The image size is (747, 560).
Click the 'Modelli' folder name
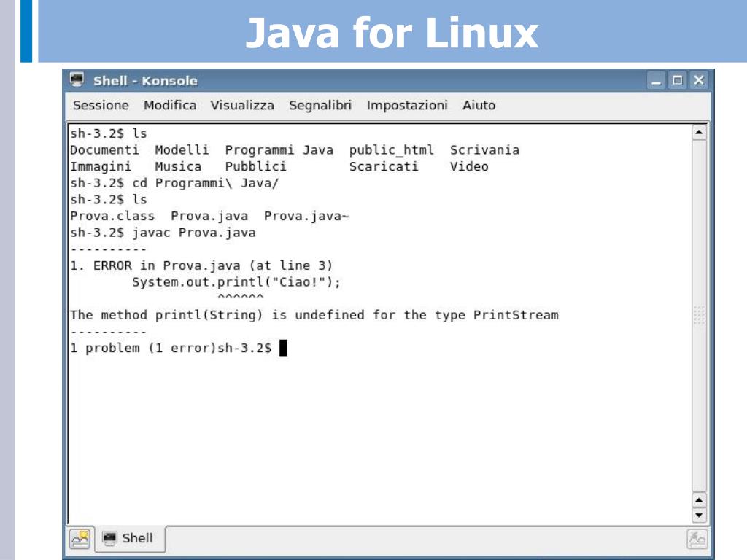(182, 150)
